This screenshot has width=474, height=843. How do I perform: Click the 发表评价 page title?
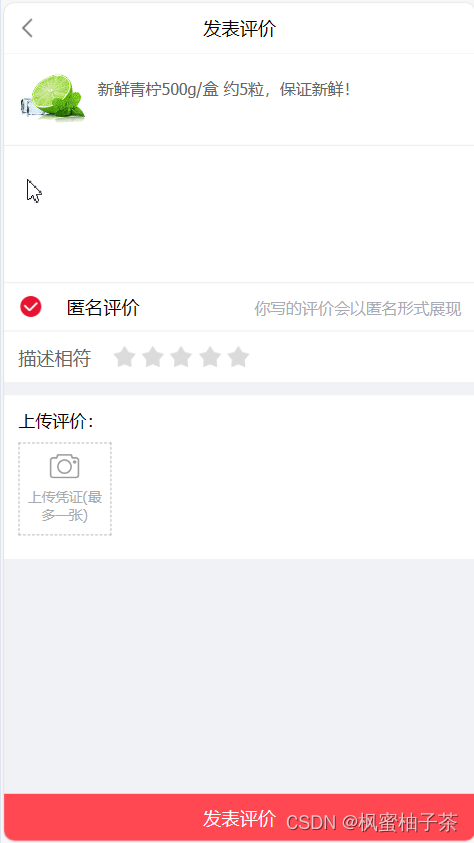pyautogui.click(x=239, y=28)
